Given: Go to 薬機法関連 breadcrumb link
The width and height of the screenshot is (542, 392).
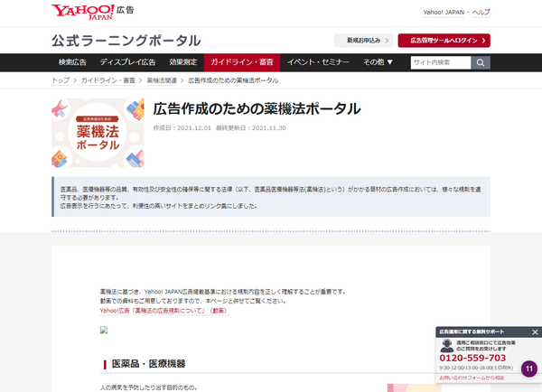Looking at the screenshot, I should (x=162, y=80).
